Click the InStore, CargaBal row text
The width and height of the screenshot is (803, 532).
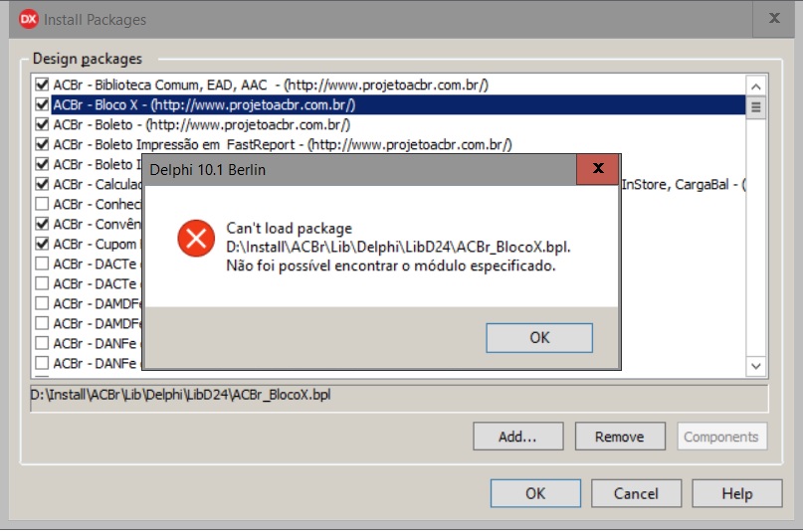point(684,184)
